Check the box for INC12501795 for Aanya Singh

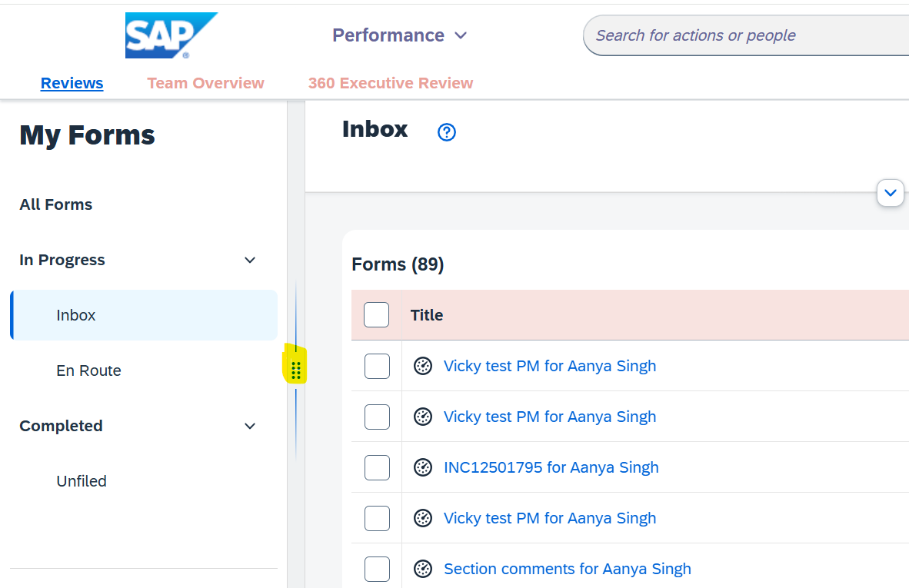click(377, 467)
